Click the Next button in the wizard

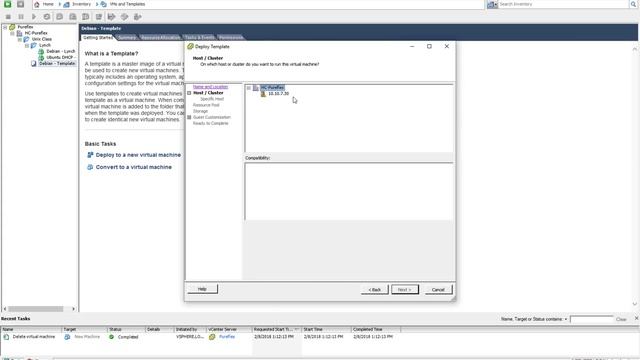pos(405,289)
